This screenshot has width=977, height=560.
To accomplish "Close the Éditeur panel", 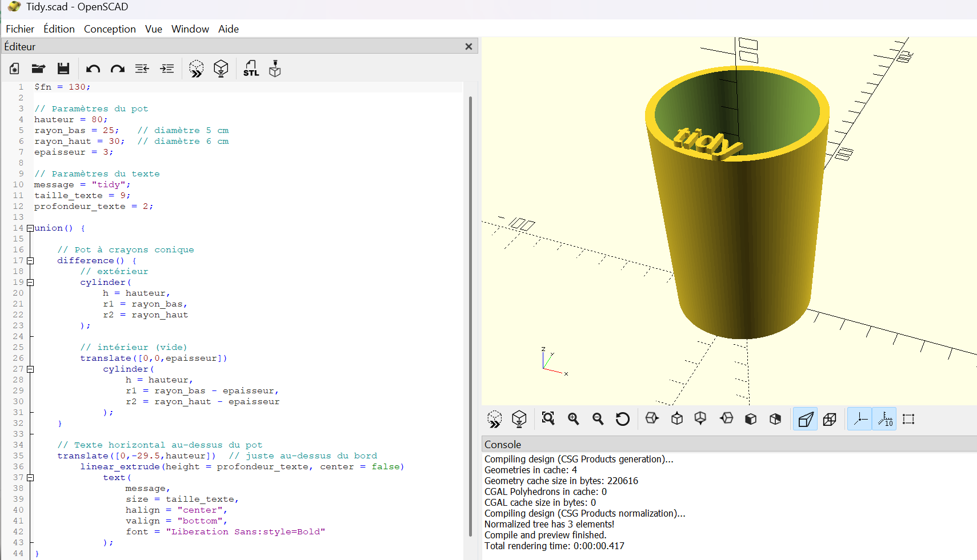I will (x=469, y=47).
